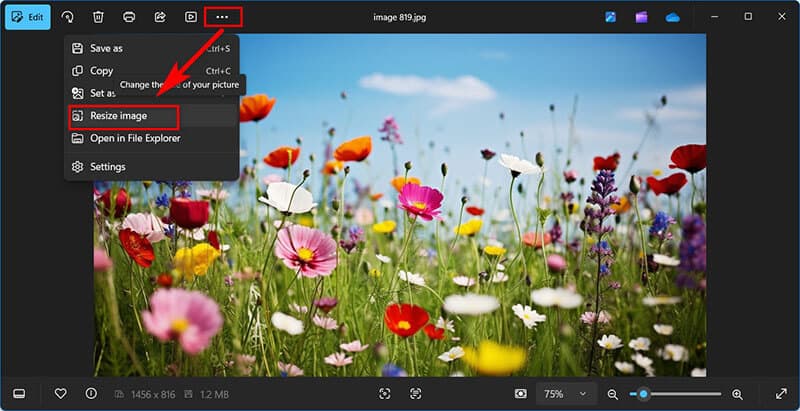
Task: Show file info with the info icon
Action: pyautogui.click(x=91, y=394)
